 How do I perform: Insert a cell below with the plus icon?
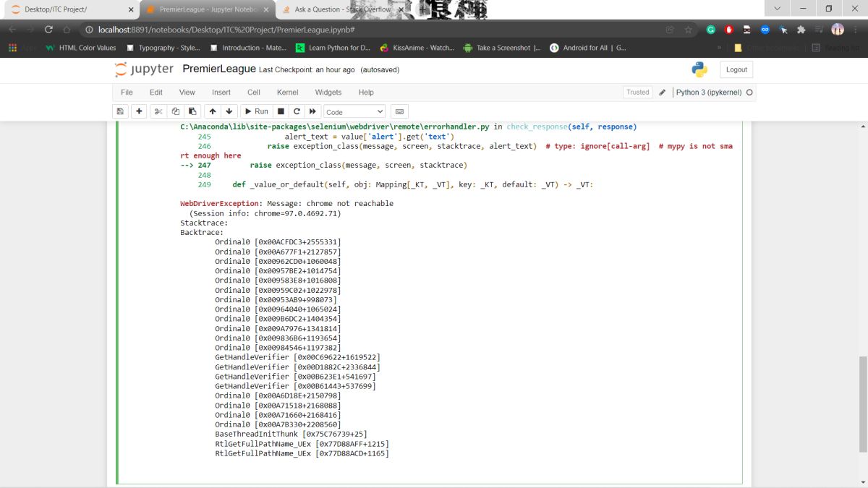pyautogui.click(x=139, y=111)
